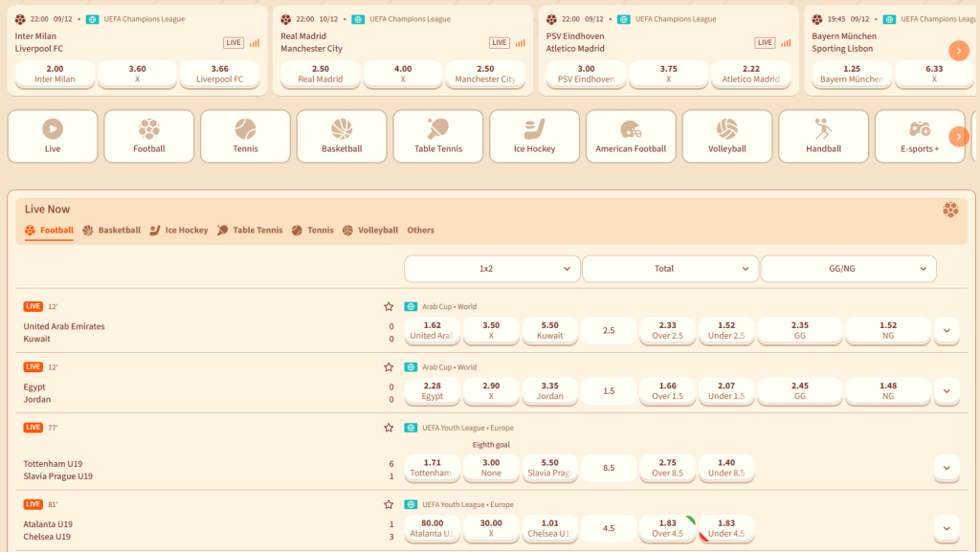The height and width of the screenshot is (552, 980).
Task: Favorite the Egypt vs Jordan match
Action: [389, 367]
